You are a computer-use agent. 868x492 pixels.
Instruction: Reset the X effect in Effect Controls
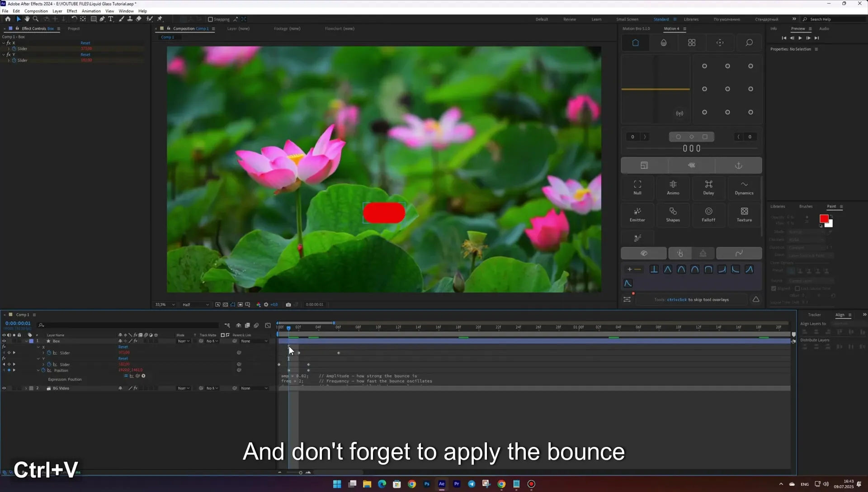click(85, 43)
